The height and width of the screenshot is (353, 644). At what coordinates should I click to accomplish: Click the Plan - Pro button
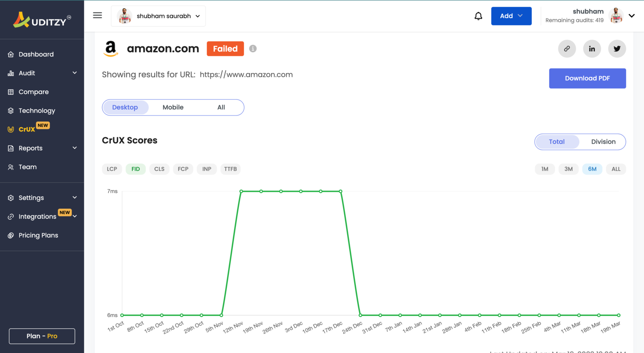(x=42, y=336)
